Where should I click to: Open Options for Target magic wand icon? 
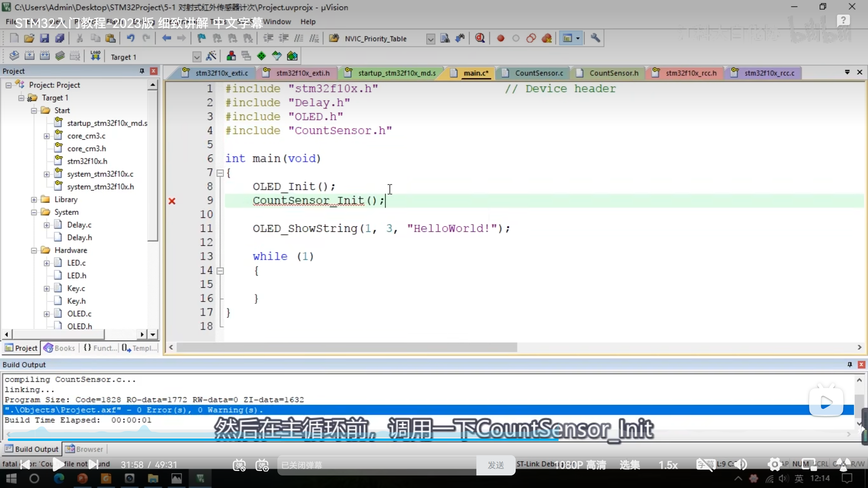[x=211, y=56]
